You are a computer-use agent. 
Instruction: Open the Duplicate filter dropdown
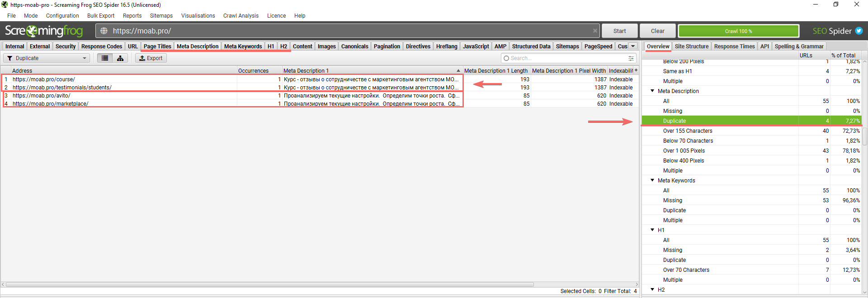[47, 58]
